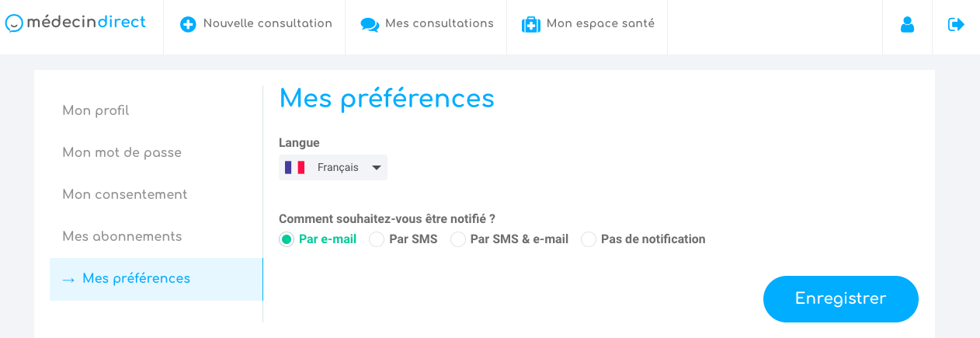Choose Par SMS & e-mail notification option

pos(458,239)
